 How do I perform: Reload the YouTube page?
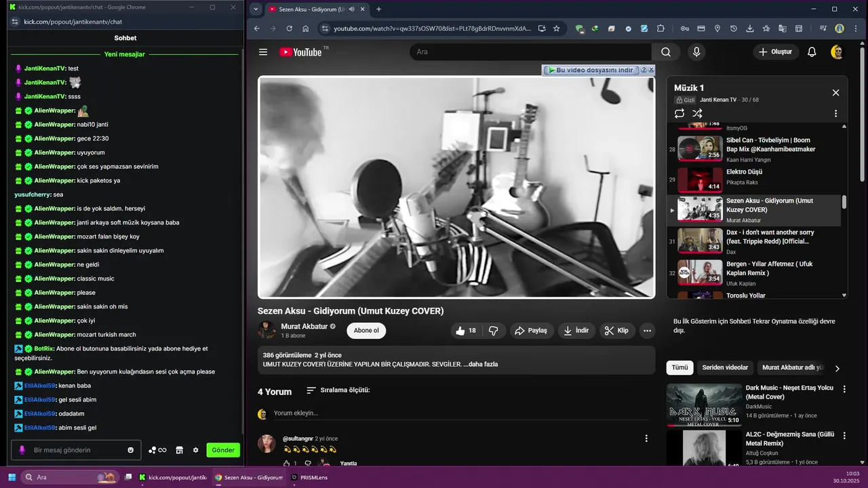click(x=290, y=28)
